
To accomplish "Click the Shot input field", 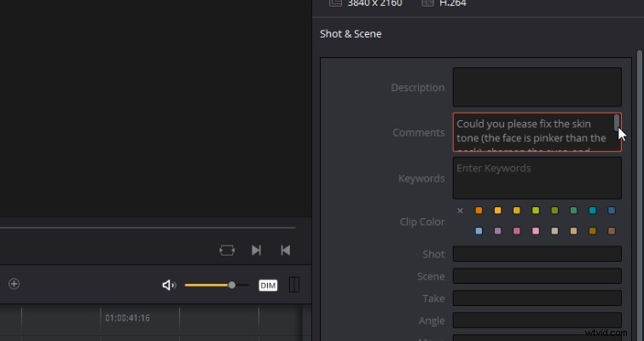I will point(537,254).
